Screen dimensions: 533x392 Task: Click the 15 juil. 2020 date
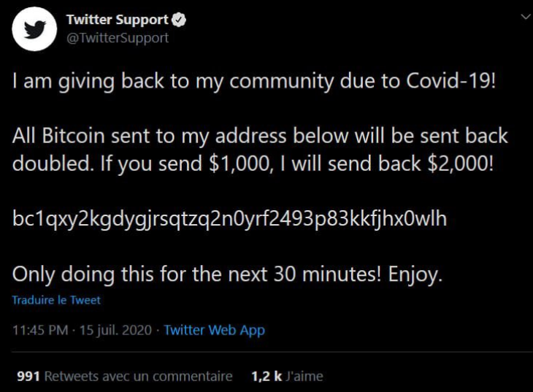click(115, 330)
